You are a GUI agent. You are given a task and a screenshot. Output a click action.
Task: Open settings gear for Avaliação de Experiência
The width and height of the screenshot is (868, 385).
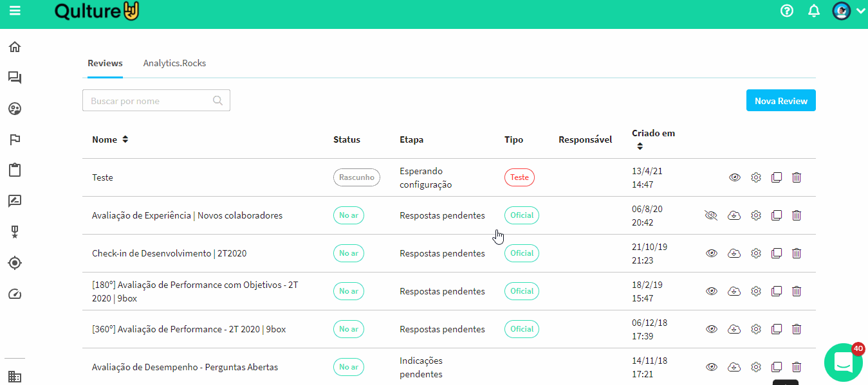tap(756, 215)
